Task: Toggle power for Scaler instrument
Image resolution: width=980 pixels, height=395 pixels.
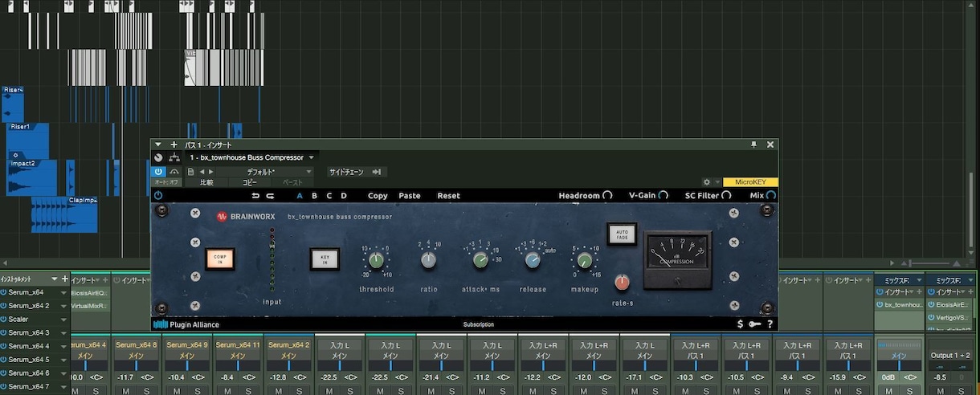Action: click(x=4, y=319)
